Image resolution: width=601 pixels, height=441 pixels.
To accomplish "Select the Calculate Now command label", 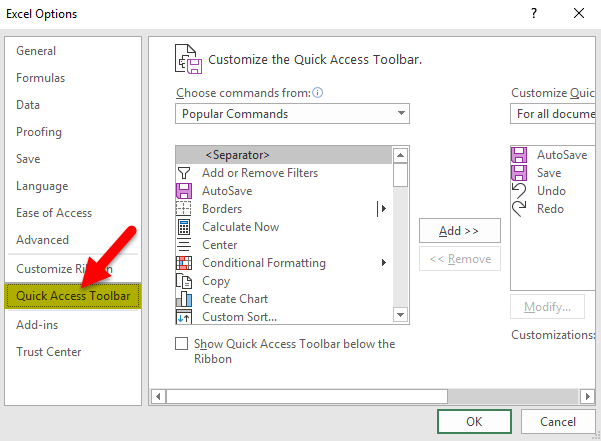I will [x=240, y=227].
